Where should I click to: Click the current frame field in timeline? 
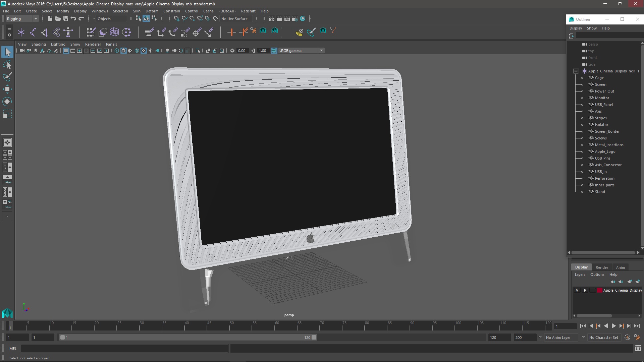click(566, 326)
